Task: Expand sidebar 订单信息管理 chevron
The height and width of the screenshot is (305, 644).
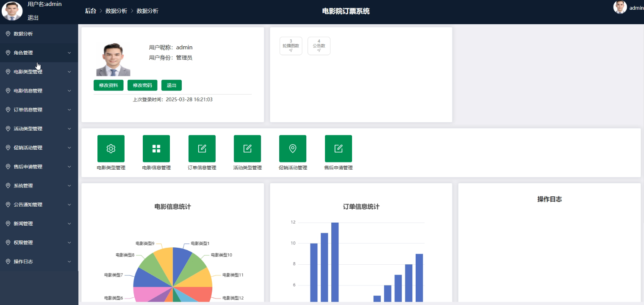Action: [69, 109]
